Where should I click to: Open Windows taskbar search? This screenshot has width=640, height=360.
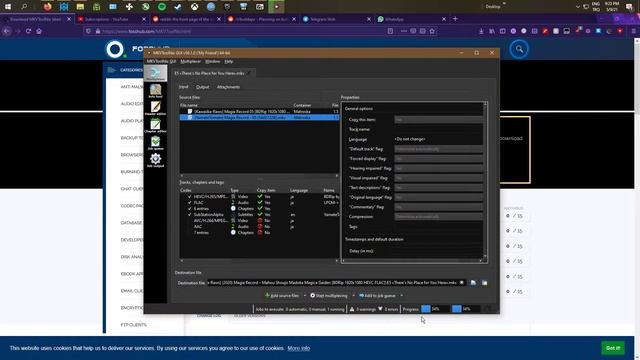point(24,7)
